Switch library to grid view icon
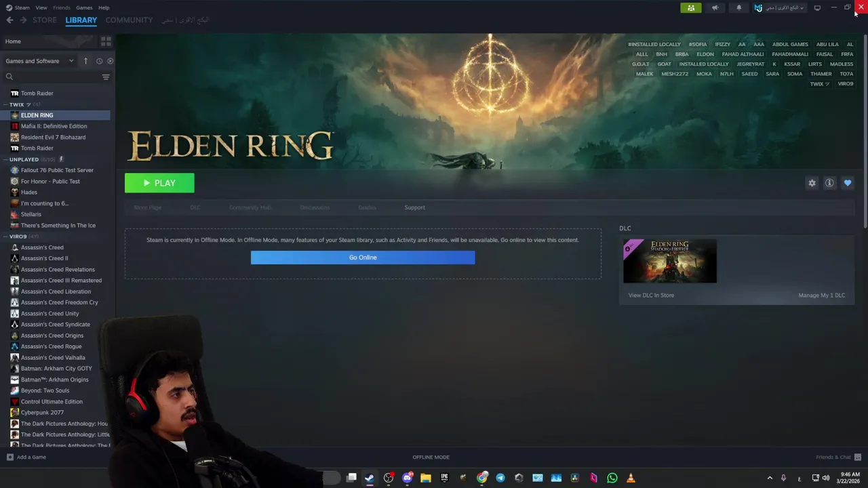Screen dimensions: 868x488 click(x=106, y=41)
